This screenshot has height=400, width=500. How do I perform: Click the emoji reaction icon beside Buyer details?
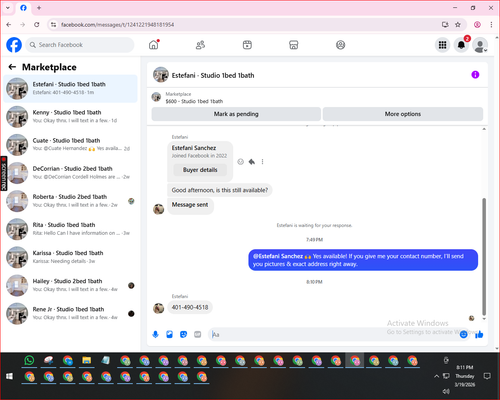pyautogui.click(x=240, y=162)
